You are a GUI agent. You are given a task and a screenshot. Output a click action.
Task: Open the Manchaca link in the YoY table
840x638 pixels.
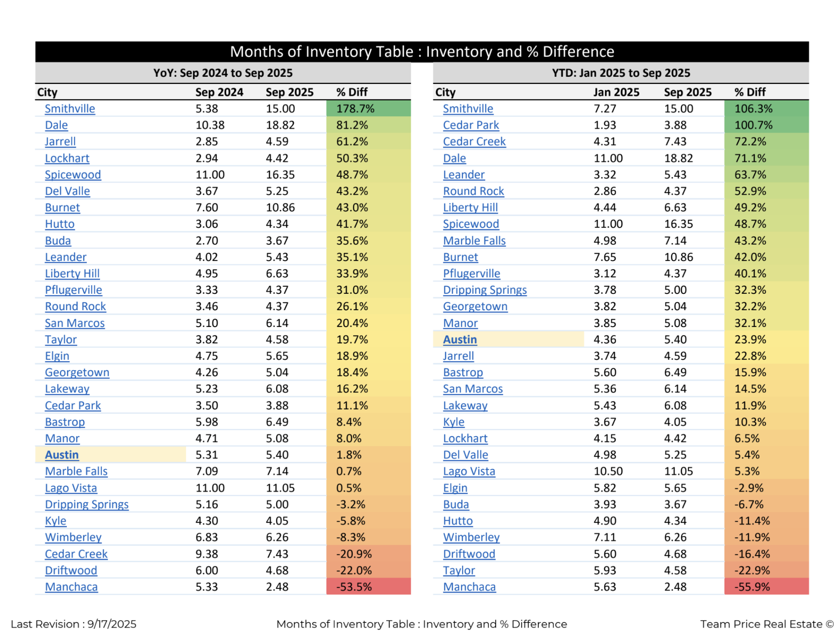coord(71,587)
